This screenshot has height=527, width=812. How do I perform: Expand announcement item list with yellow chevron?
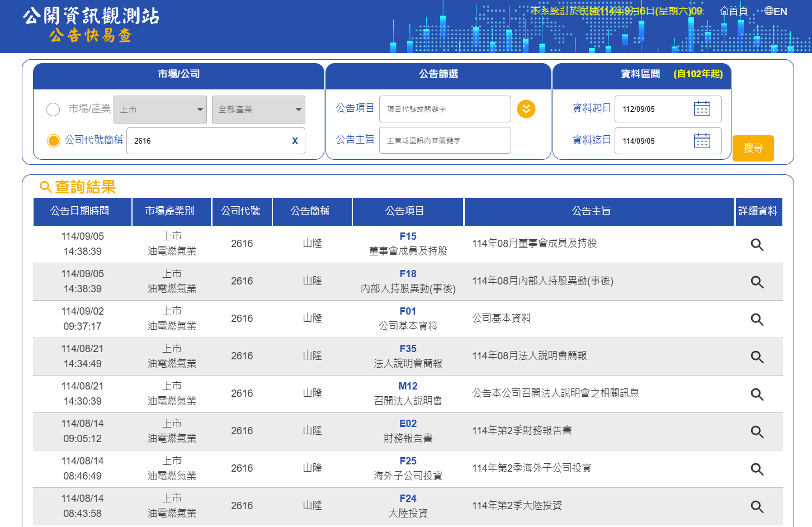click(526, 109)
